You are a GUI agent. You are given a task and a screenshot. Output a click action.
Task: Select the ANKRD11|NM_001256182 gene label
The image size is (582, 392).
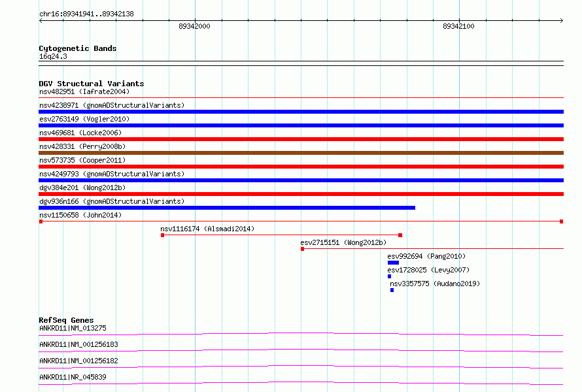78,361
